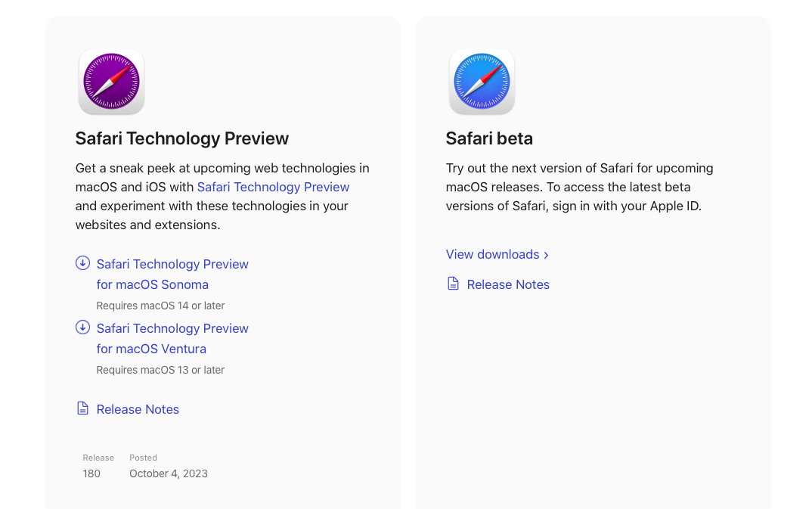Click the document icon under Safari Technology Preview
The height and width of the screenshot is (509, 812).
pos(82,408)
